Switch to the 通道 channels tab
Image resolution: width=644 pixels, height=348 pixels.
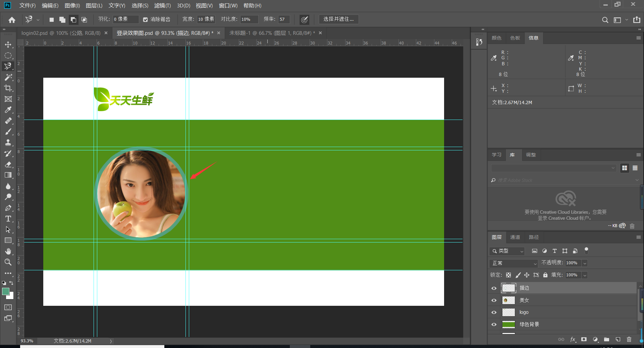coord(515,237)
